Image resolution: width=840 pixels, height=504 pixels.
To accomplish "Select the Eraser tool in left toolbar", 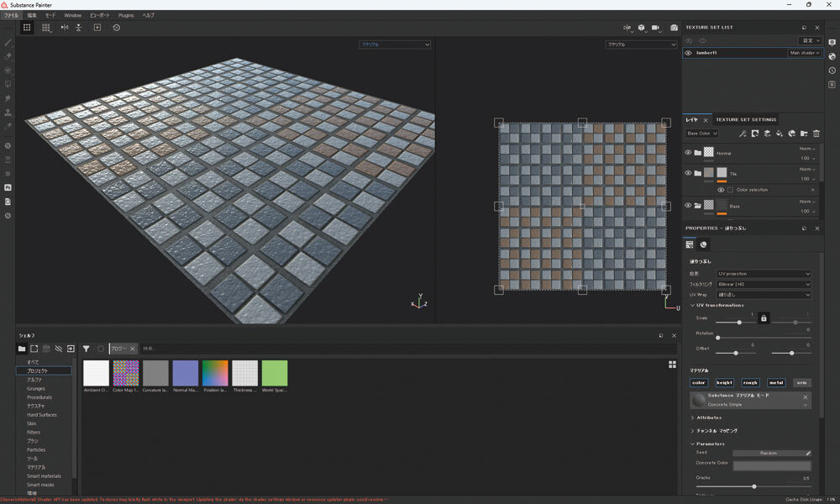I will 8,56.
